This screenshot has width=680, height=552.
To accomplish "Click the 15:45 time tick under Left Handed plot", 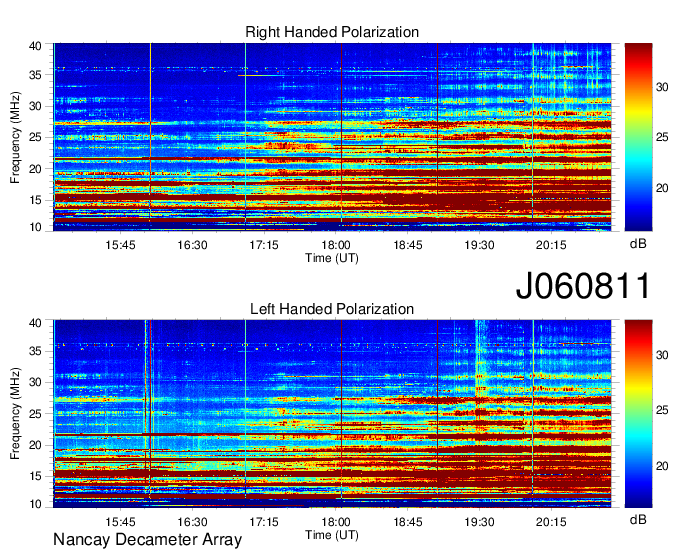I will coord(120,522).
